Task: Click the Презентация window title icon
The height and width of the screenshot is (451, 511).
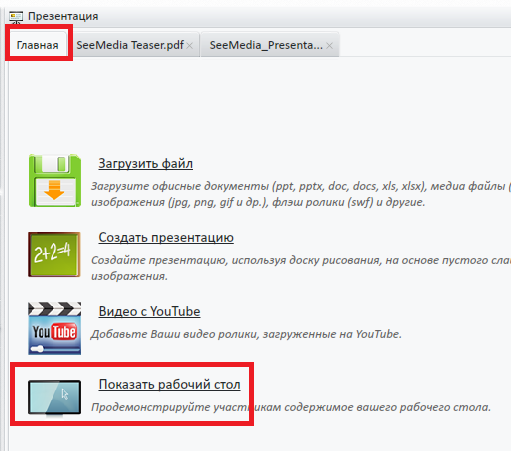Action: coord(16,16)
